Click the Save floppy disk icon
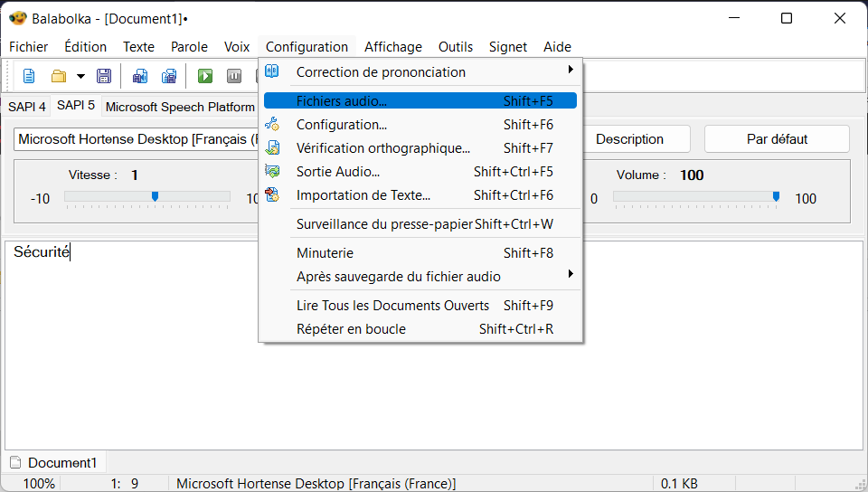 click(104, 76)
